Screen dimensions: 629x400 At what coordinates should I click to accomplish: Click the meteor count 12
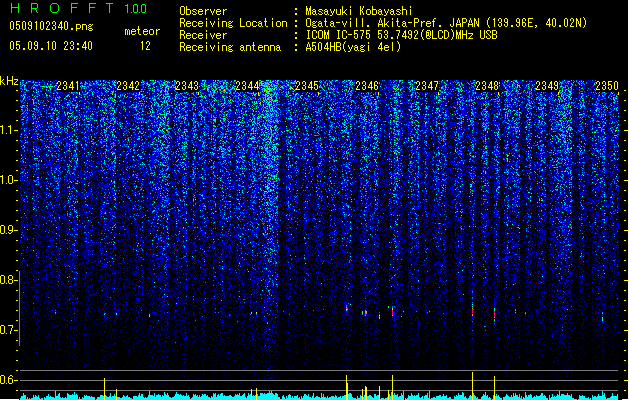145,46
